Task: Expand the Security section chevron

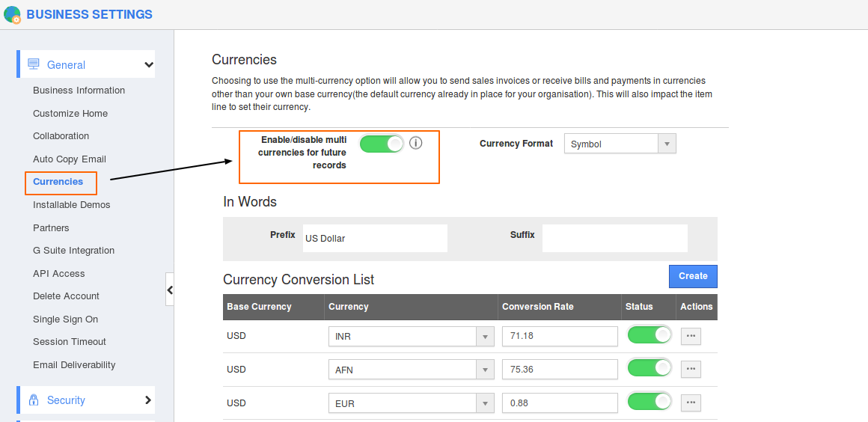Action: coord(148,400)
